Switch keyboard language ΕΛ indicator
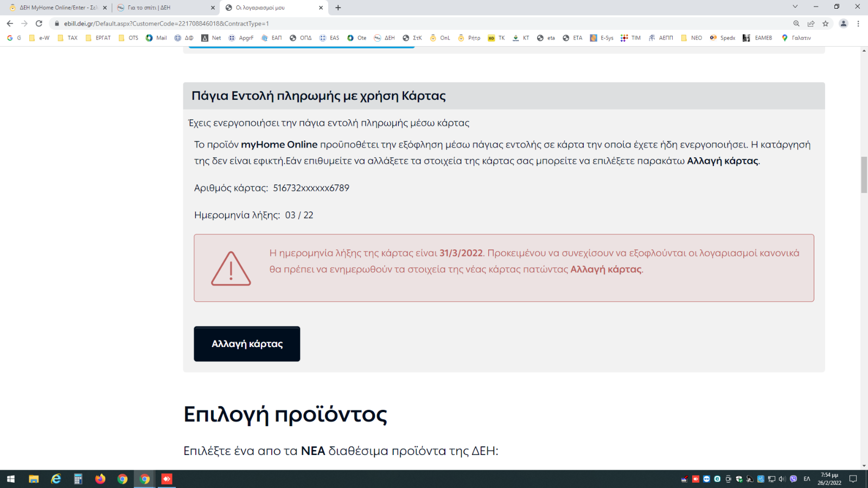Viewport: 868px width, 488px height. click(807, 479)
